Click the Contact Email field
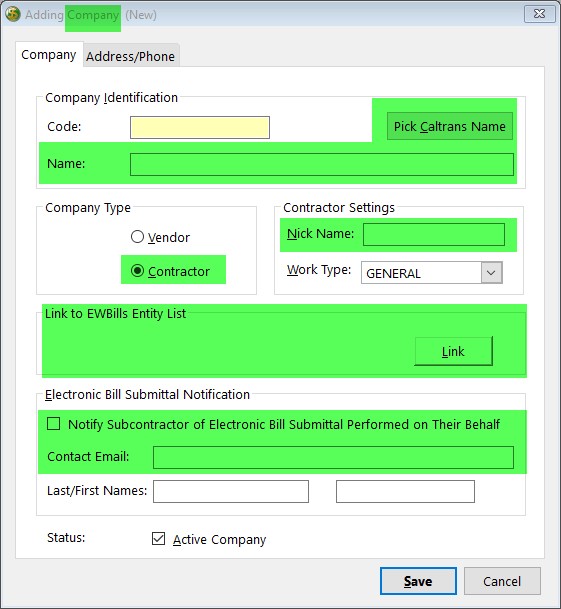Image resolution: width=561 pixels, height=609 pixels. click(x=333, y=458)
